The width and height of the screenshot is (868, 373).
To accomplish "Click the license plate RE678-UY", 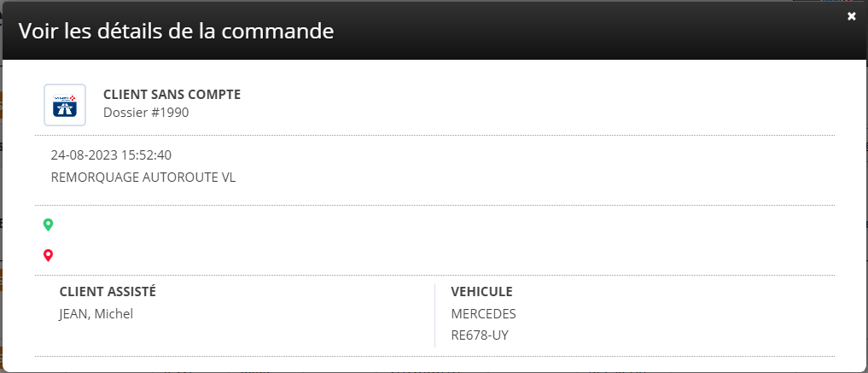I will [479, 335].
